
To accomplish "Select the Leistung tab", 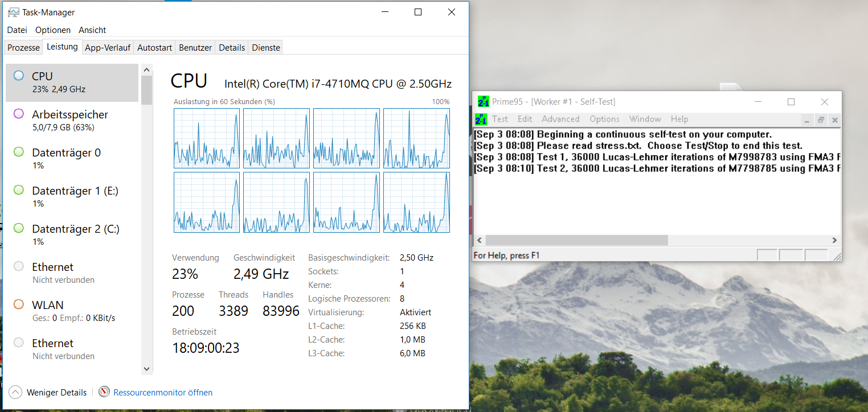I will 62,47.
